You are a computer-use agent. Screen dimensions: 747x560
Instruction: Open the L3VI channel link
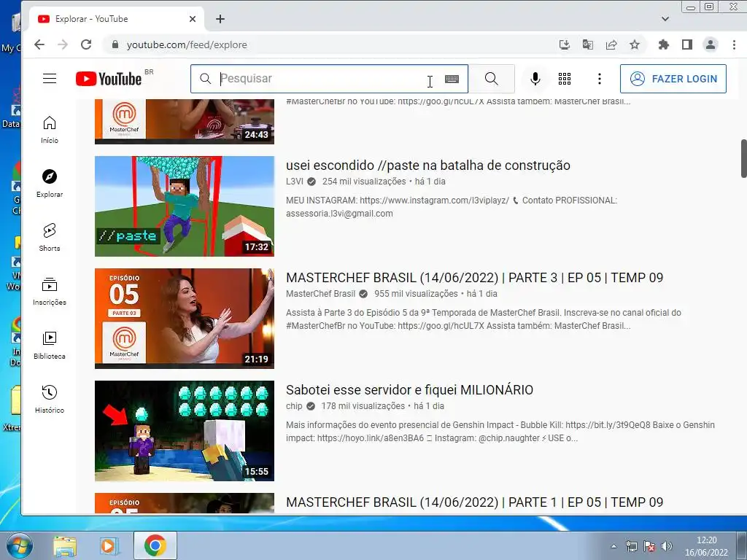pyautogui.click(x=295, y=182)
